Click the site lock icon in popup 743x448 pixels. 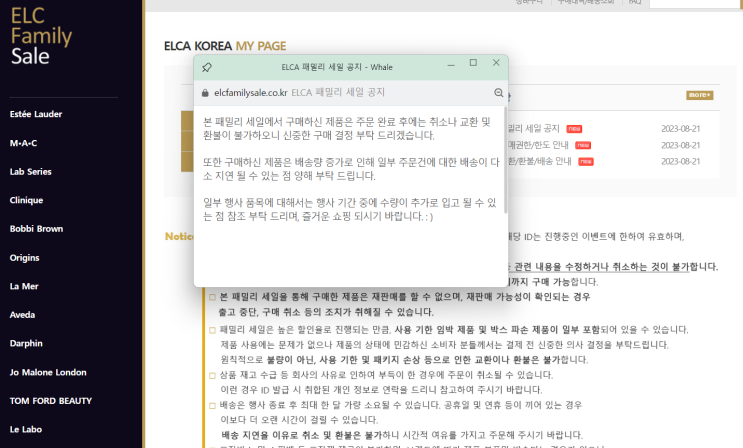pyautogui.click(x=205, y=93)
